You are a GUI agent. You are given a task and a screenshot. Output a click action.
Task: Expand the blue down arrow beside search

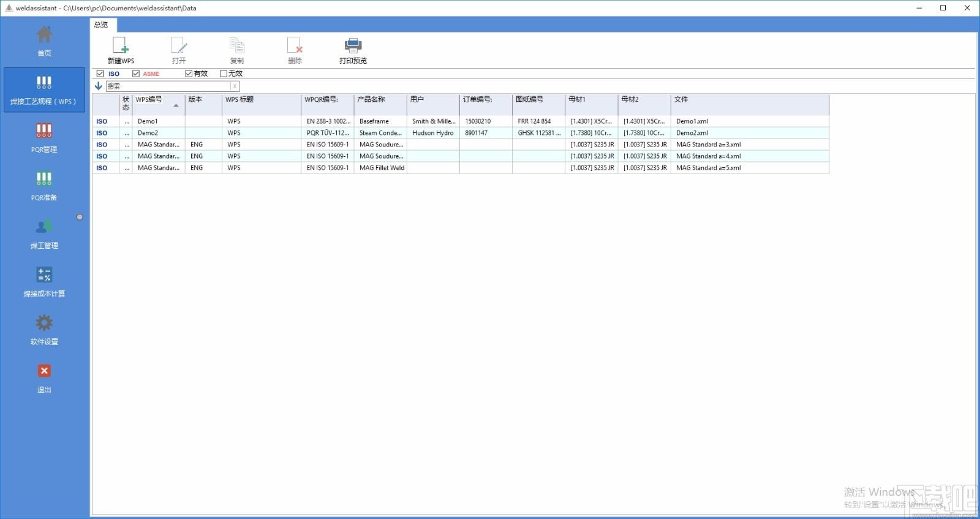[x=98, y=86]
